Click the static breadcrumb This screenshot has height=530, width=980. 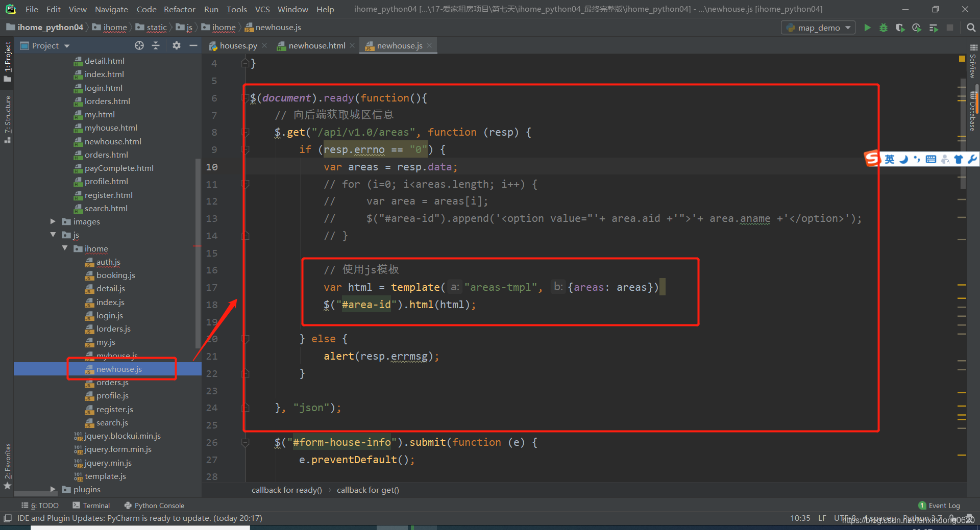coord(156,28)
